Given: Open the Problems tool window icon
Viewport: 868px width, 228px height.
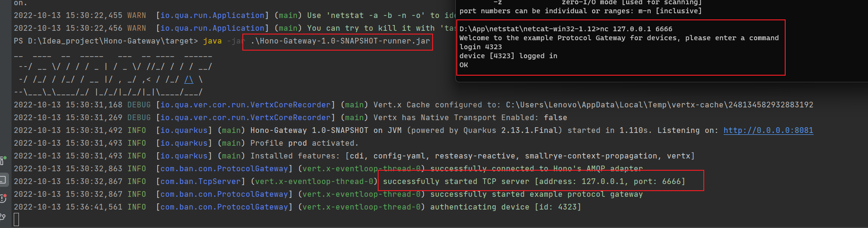Looking at the screenshot, I should coord(2,198).
